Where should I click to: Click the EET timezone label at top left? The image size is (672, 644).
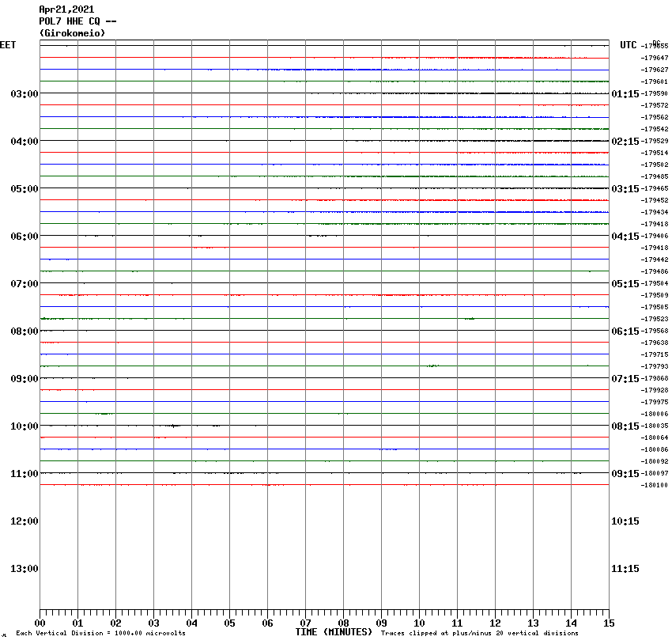tap(8, 45)
